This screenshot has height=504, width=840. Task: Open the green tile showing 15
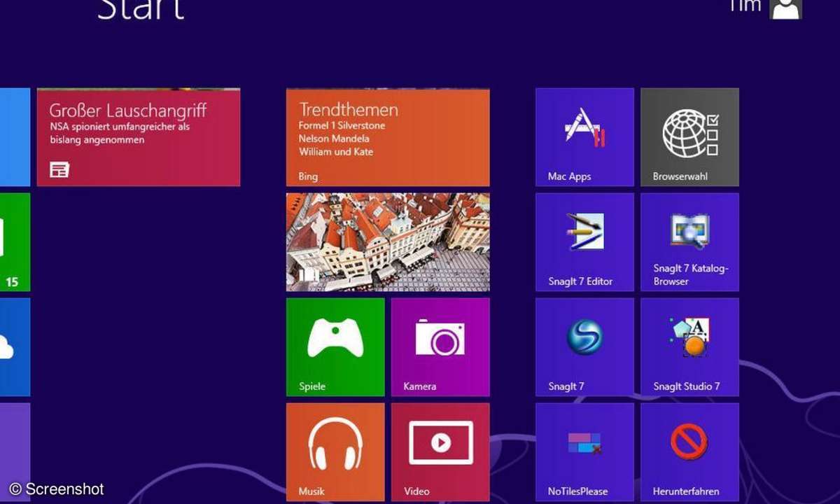point(15,242)
